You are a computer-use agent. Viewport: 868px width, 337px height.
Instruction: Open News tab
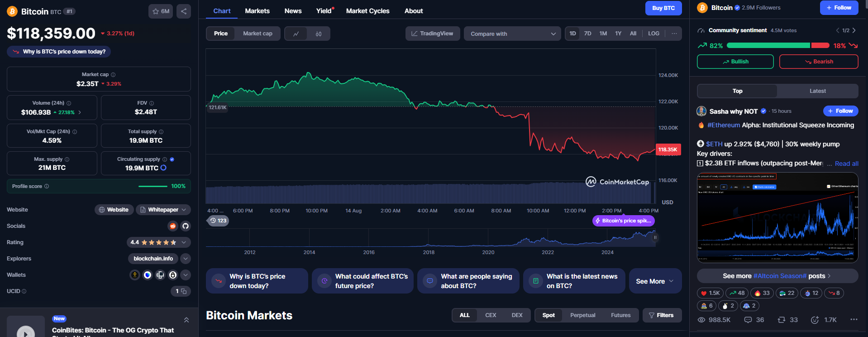coord(293,11)
